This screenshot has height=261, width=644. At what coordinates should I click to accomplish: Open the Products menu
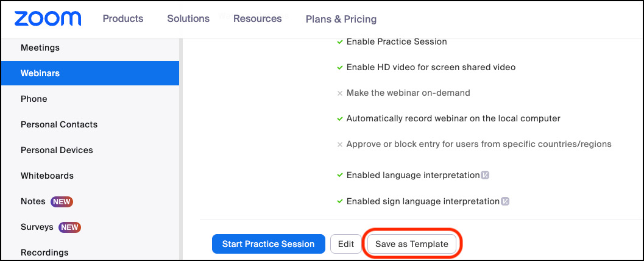123,18
